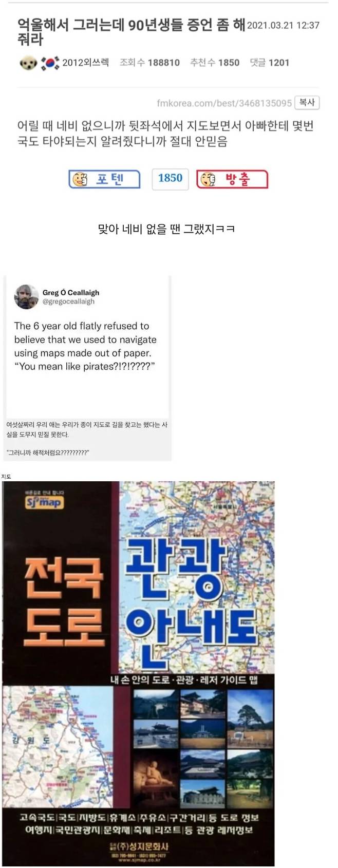Image resolution: width=338 pixels, height=868 pixels.
Task: Upvote the post with the 포텐 button
Action: 104,179
